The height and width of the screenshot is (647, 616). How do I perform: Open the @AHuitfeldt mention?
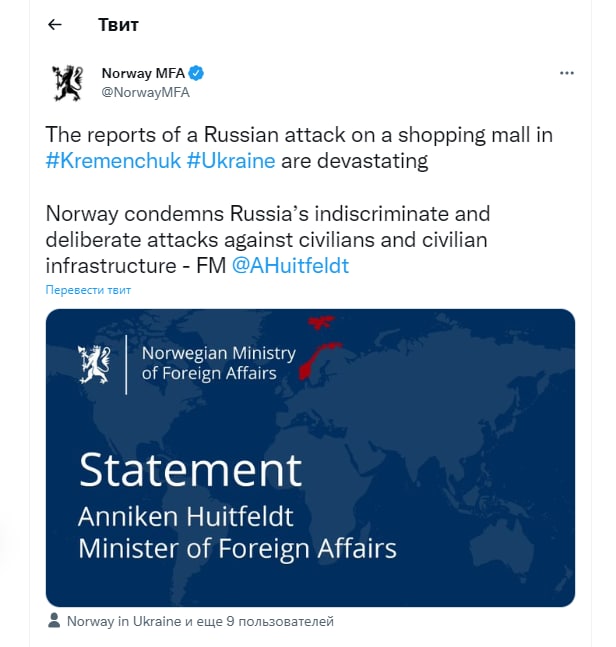[x=290, y=265]
